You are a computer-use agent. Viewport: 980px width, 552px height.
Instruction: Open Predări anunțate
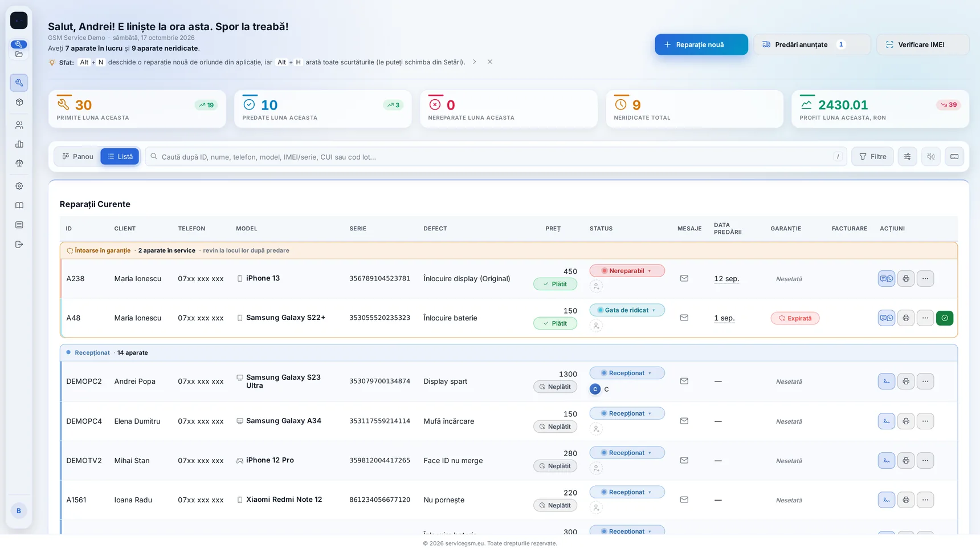pyautogui.click(x=811, y=44)
